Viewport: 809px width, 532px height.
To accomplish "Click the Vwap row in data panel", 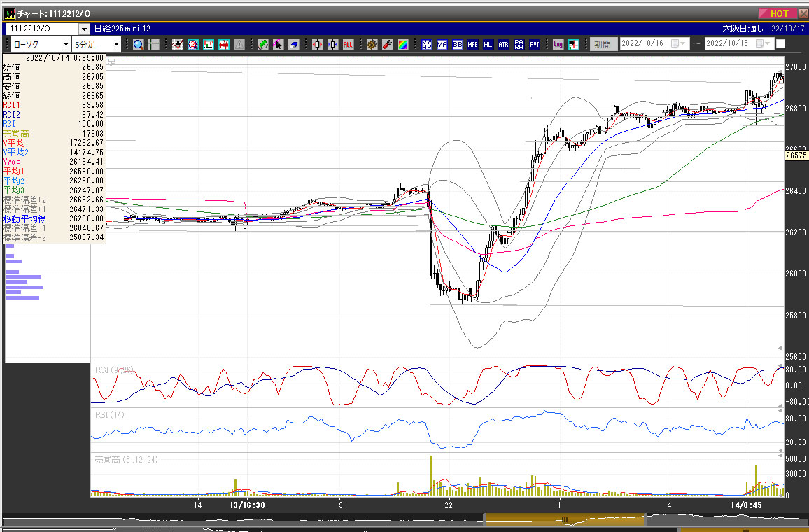I will click(x=54, y=162).
